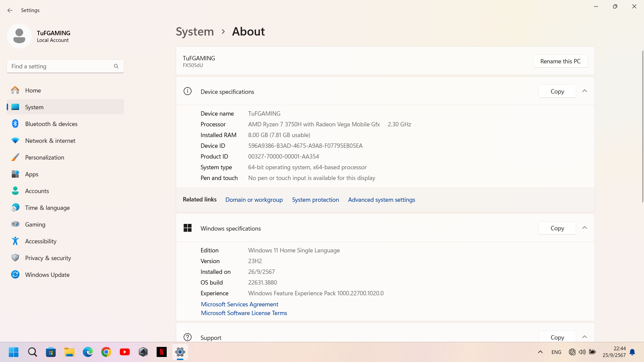Launch Google Chrome from taskbar
The width and height of the screenshot is (644, 362).
106,352
